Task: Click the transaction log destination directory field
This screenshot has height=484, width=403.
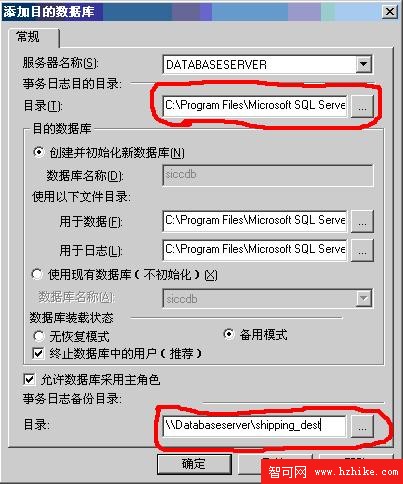Action: (x=255, y=106)
